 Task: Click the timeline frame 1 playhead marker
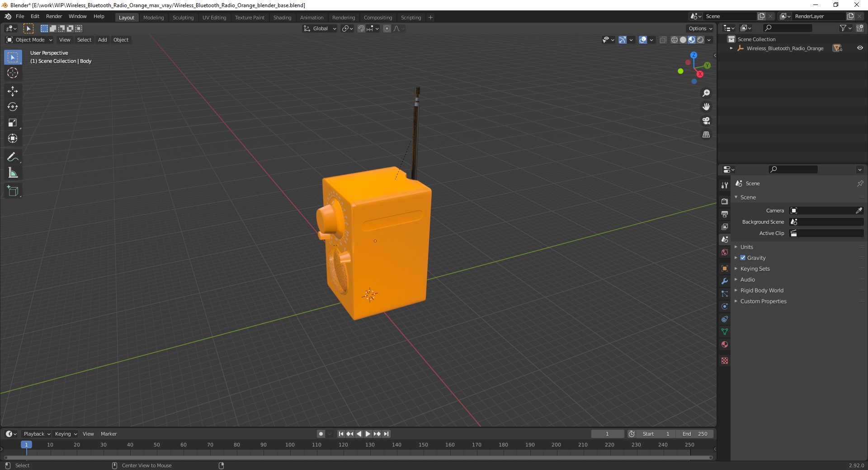coord(26,445)
